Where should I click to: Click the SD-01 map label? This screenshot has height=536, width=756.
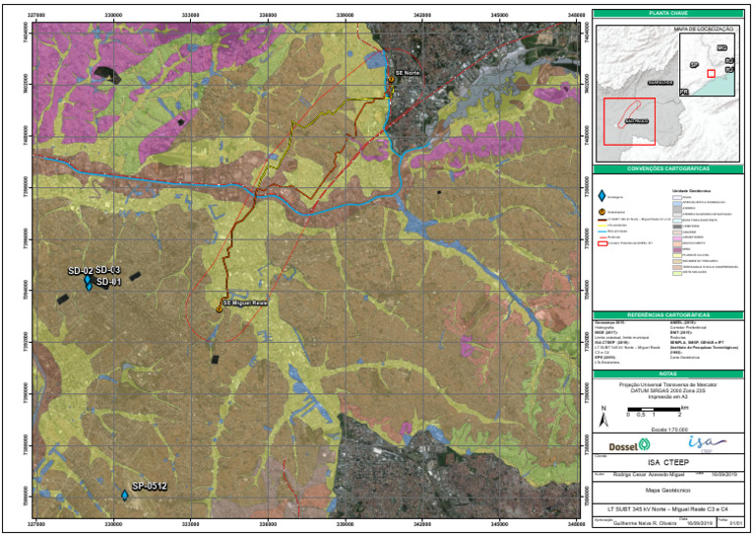[109, 282]
